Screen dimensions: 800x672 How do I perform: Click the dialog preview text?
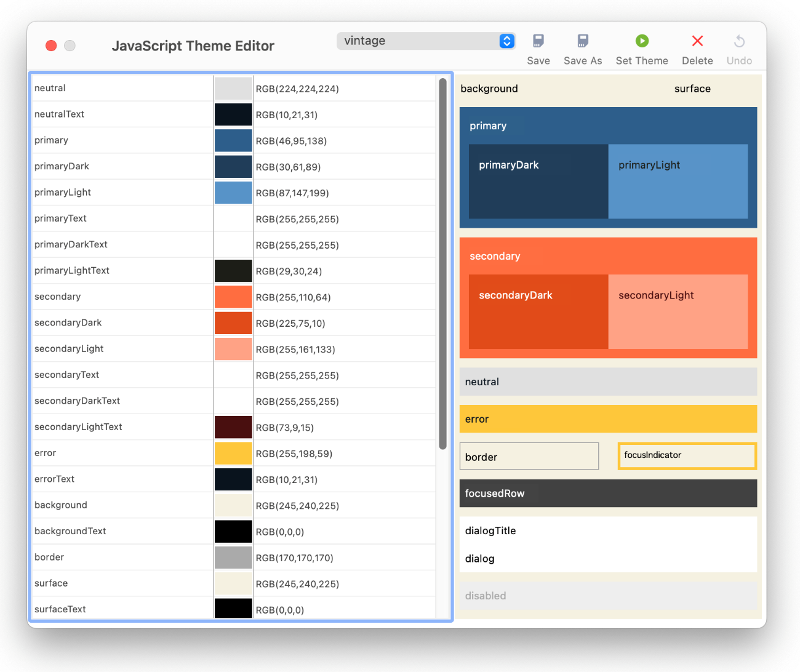479,559
